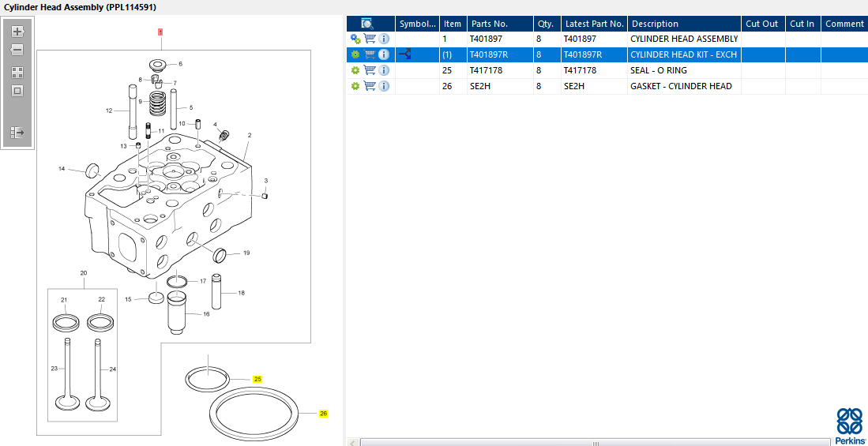Open the search icon in table header
868x446 pixels.
pos(367,24)
